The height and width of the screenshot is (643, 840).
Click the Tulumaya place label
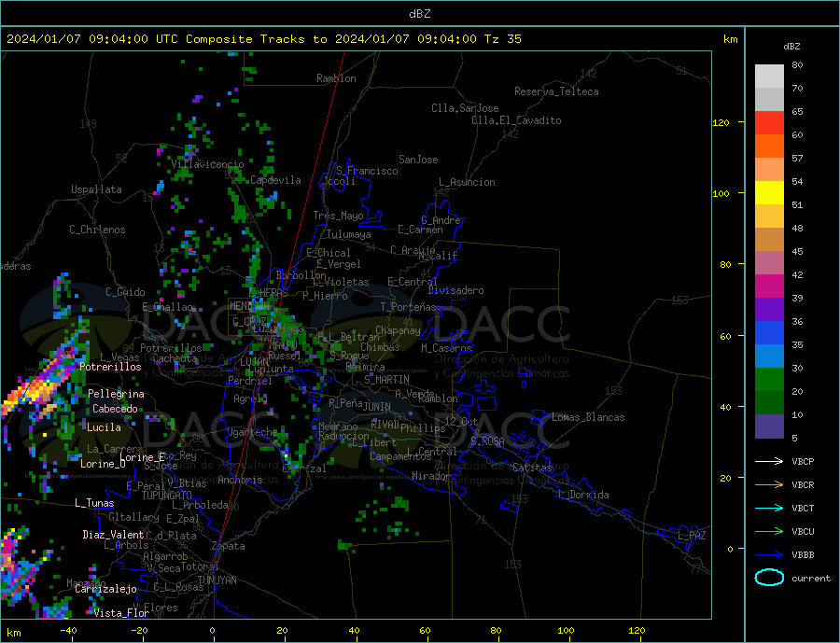pyautogui.click(x=349, y=234)
